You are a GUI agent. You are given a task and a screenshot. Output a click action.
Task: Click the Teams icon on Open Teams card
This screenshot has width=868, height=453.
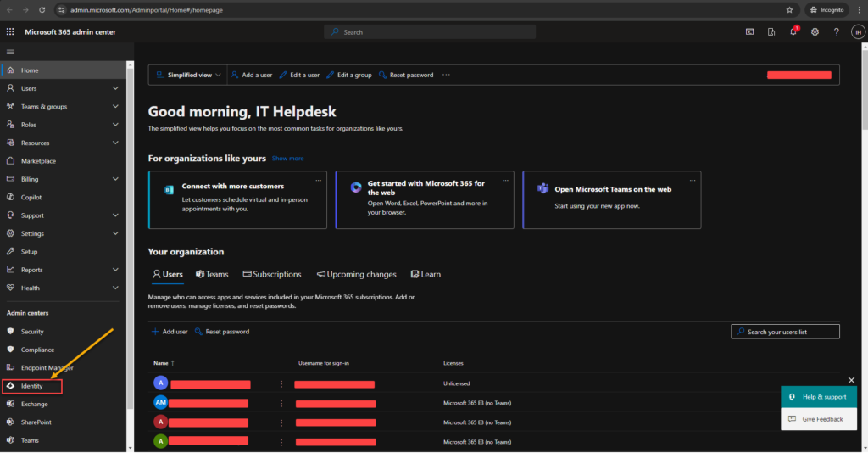[542, 189]
